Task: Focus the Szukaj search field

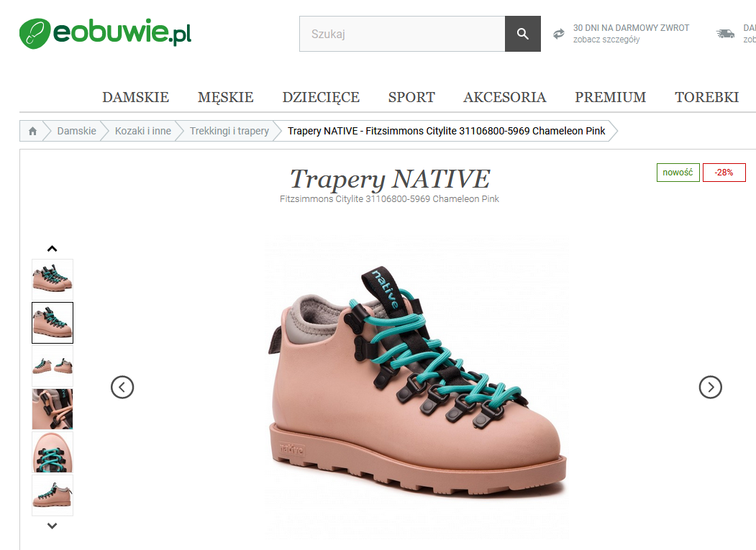Action: [x=402, y=34]
